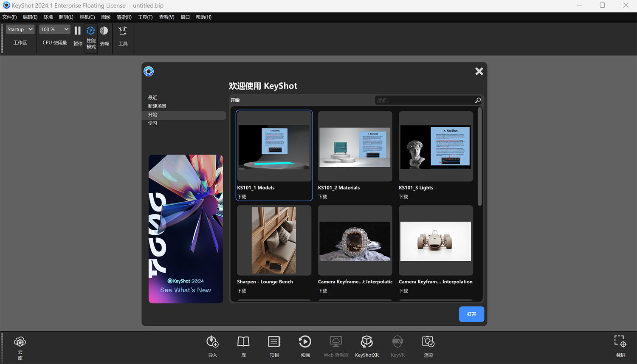Image resolution: width=637 pixels, height=364 pixels.
Task: Click Download under Sharpen - Lounge Bench
Action: click(x=242, y=291)
